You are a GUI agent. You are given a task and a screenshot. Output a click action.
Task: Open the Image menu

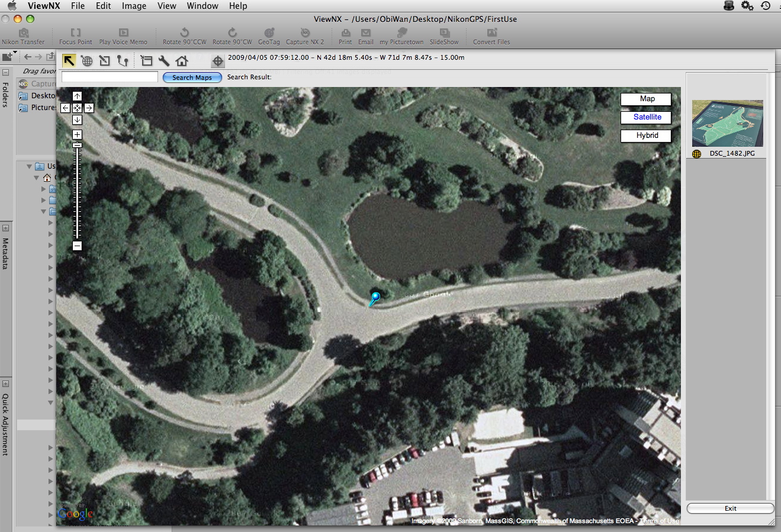click(134, 6)
